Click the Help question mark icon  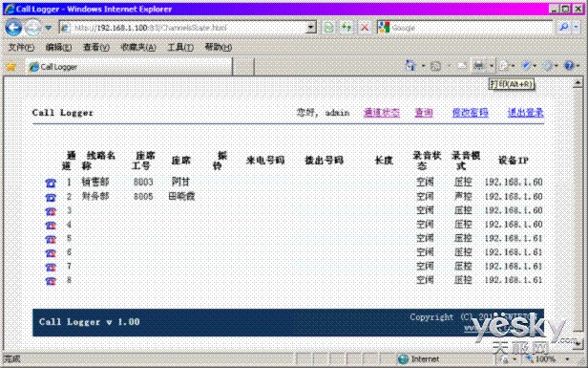click(569, 66)
